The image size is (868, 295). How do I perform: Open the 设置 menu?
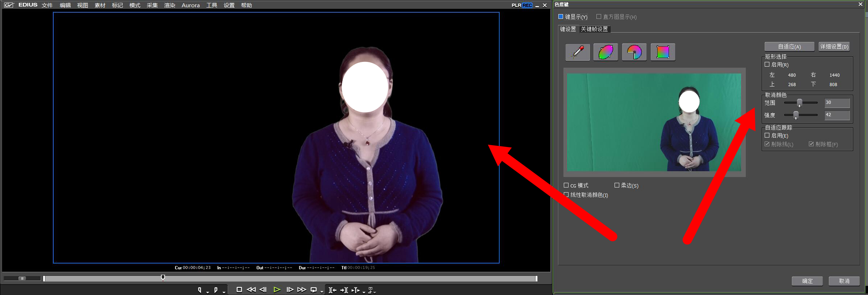229,5
